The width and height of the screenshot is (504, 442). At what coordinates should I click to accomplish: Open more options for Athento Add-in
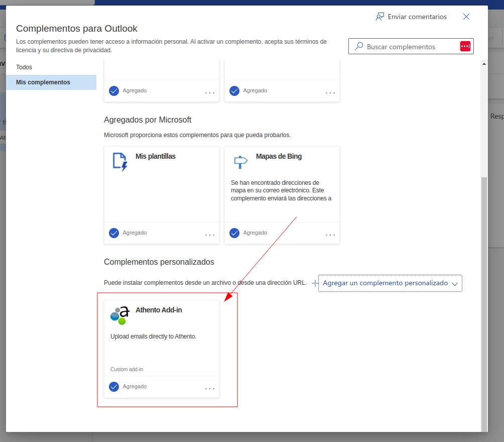click(x=210, y=388)
